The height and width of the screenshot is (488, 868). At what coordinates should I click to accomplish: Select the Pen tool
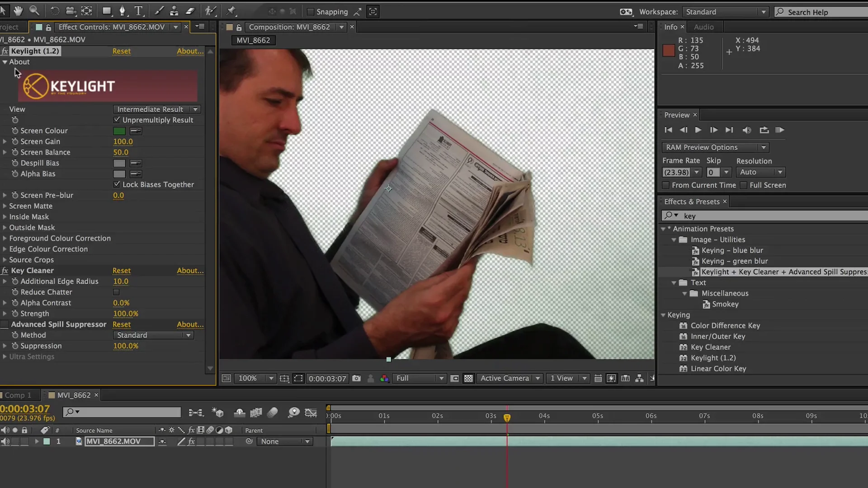click(x=123, y=11)
